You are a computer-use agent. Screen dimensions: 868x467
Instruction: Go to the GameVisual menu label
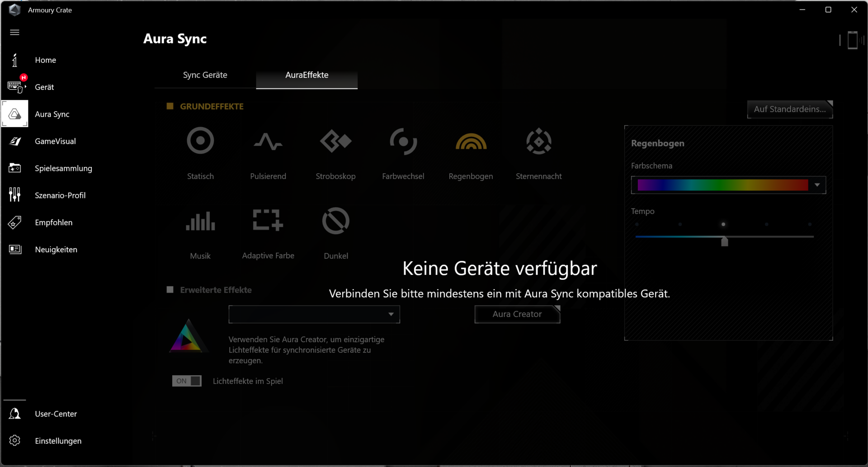[55, 141]
